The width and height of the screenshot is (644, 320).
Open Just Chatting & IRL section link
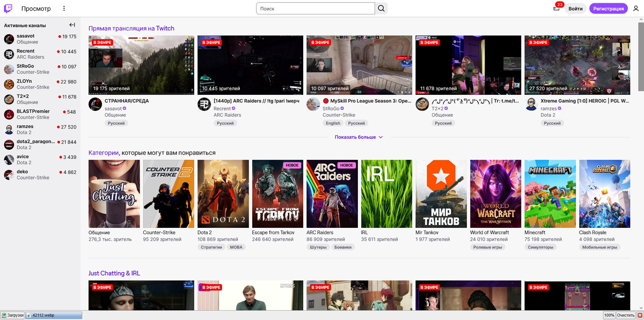tap(114, 273)
